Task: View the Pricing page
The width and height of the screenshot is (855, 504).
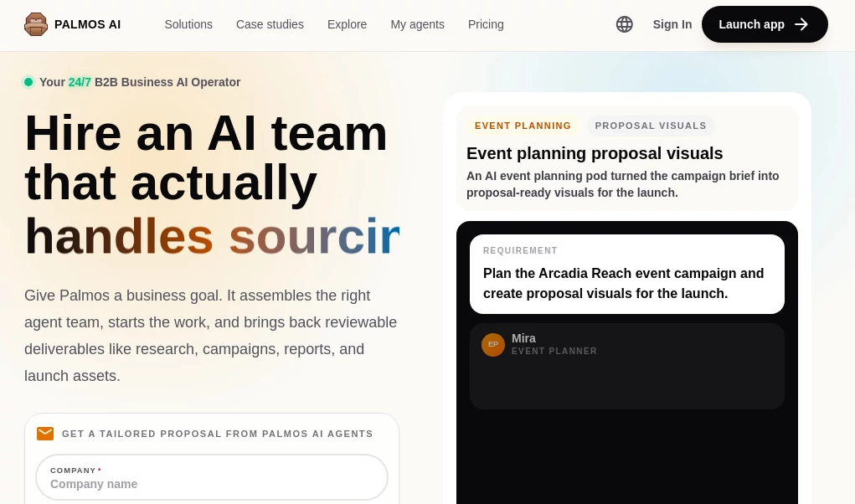Action: click(486, 24)
